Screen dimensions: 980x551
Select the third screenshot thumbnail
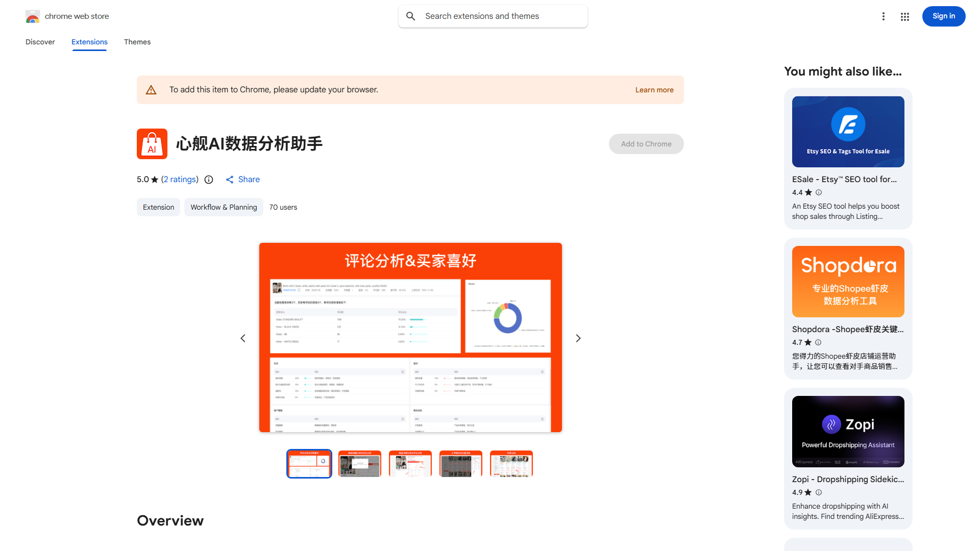coord(410,464)
